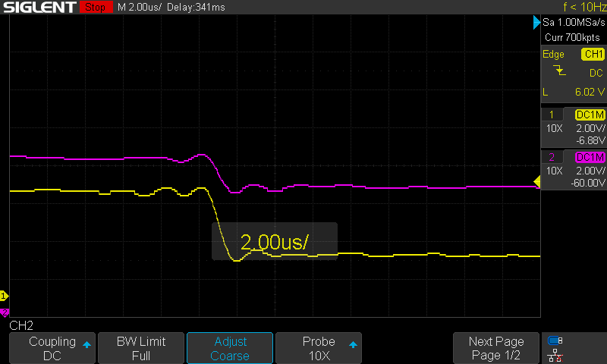Click the Edge trigger type label
Screen dimensions: 607x364
553,54
